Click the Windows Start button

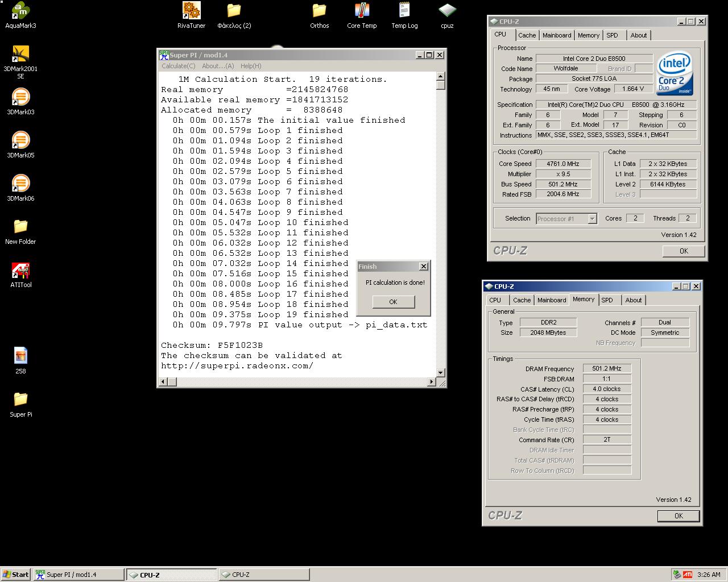point(16,575)
